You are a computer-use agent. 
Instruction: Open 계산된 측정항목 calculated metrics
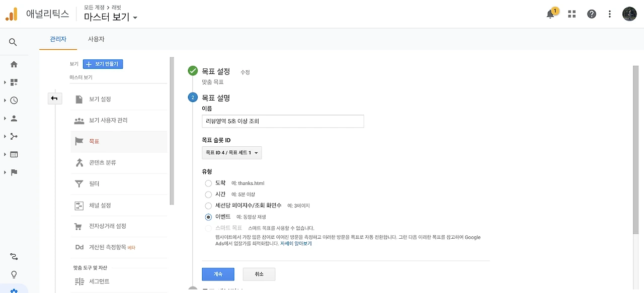119,247
